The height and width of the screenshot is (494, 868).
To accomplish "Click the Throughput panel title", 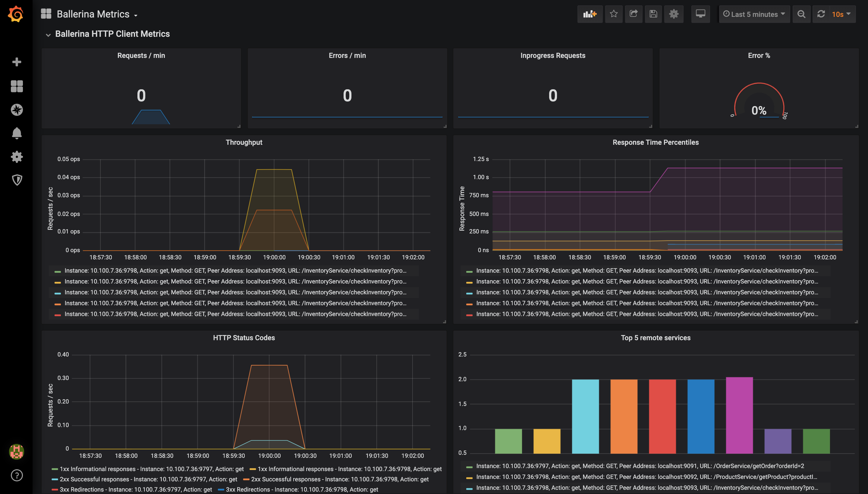I will pyautogui.click(x=244, y=142).
